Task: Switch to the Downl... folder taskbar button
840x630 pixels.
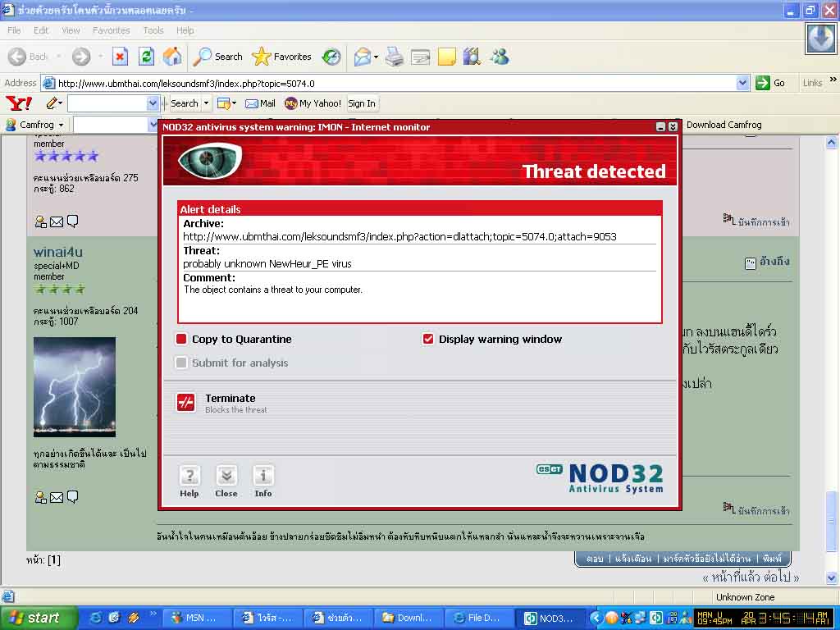Action: coord(410,619)
